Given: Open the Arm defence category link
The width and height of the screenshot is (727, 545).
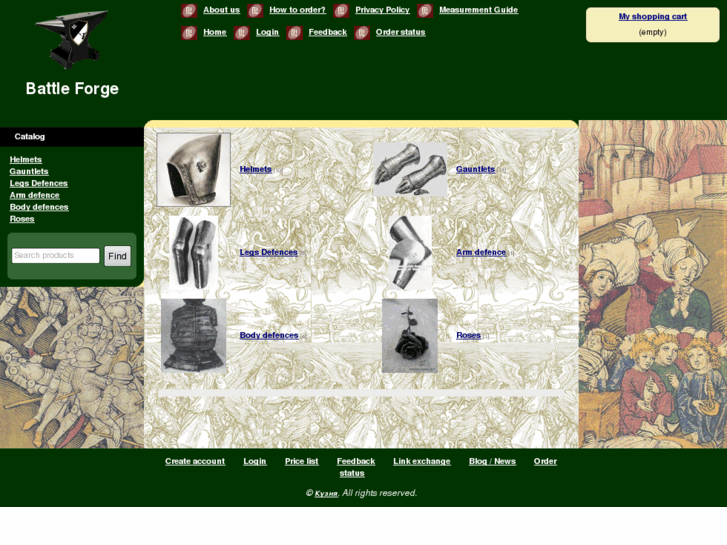Looking at the screenshot, I should 481,252.
